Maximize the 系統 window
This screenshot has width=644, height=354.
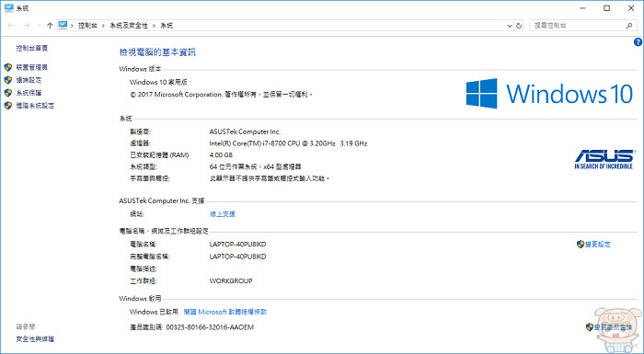pyautogui.click(x=606, y=7)
